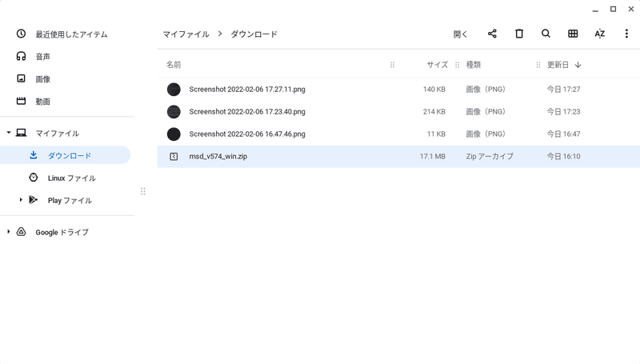Delete selected file with trash icon
This screenshot has height=364, width=640.
click(x=519, y=34)
